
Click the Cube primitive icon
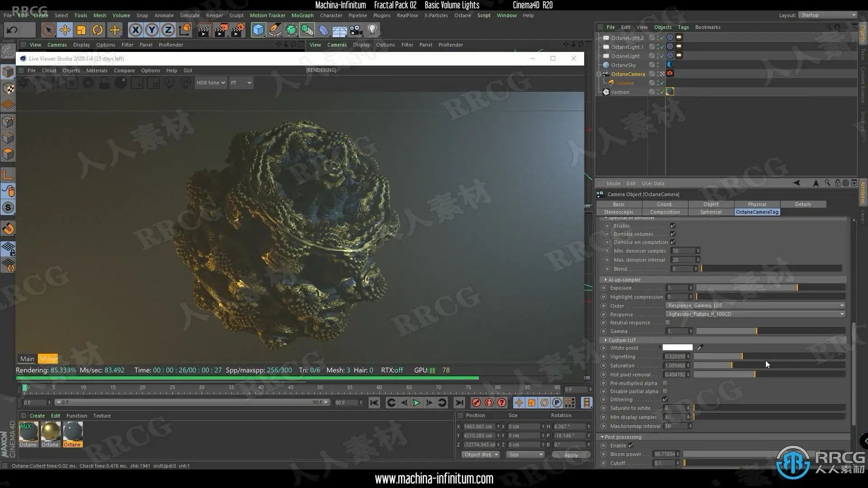pyautogui.click(x=258, y=30)
